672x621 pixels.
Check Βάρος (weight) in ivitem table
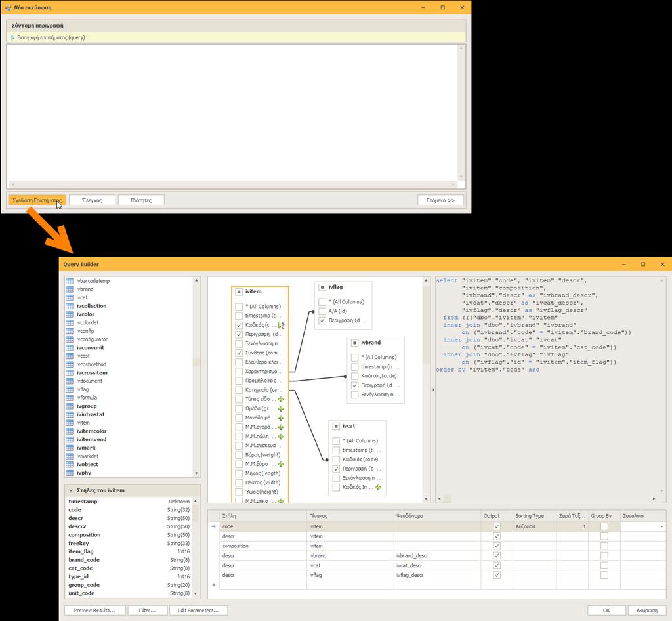coord(239,455)
